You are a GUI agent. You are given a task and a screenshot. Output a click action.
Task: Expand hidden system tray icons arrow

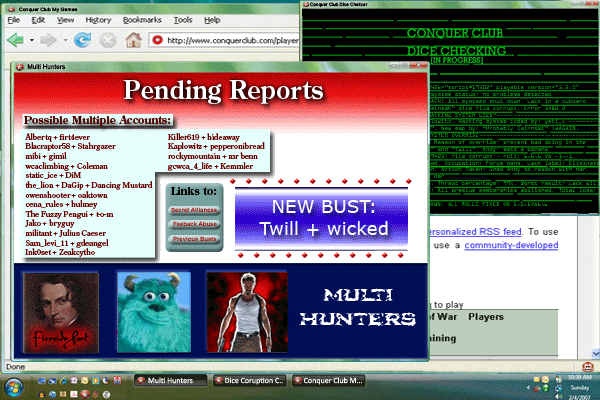click(528, 387)
